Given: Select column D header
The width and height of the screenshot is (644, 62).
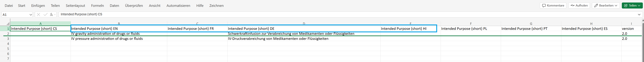Looking at the screenshot, I should [304, 23].
